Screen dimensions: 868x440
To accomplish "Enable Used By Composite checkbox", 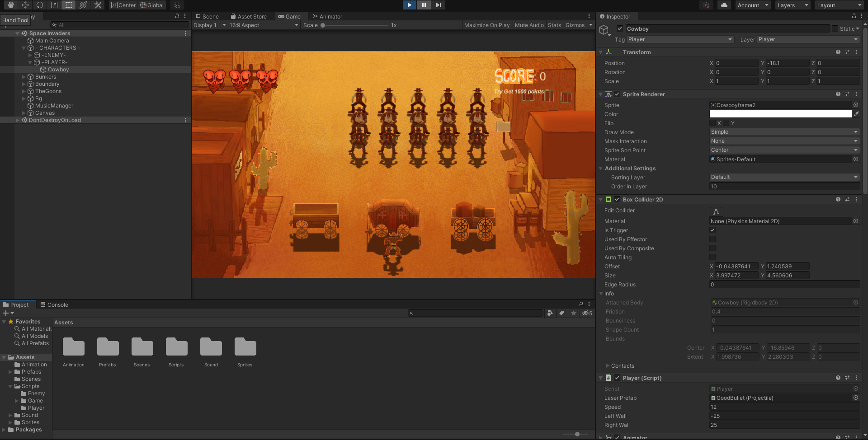I will click(712, 248).
